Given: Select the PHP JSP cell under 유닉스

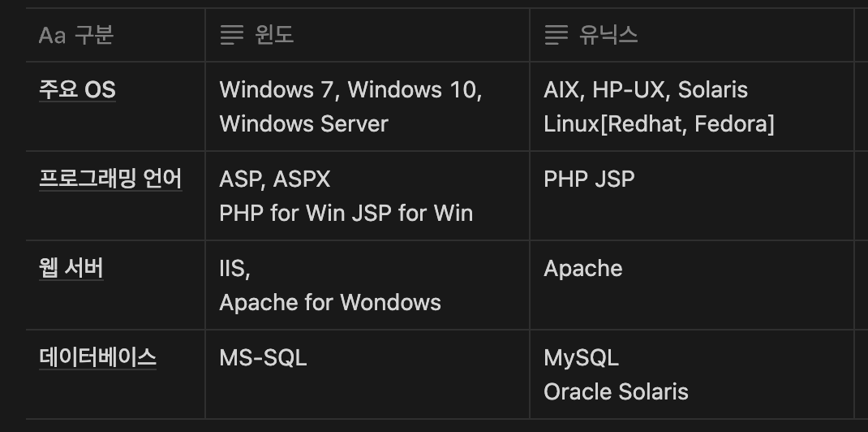Looking at the screenshot, I should pyautogui.click(x=691, y=196).
